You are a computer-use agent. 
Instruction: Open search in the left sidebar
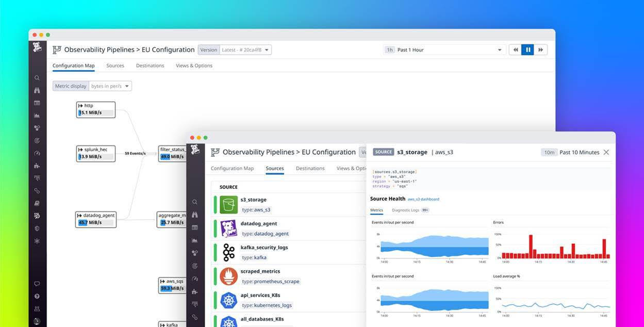pos(37,77)
